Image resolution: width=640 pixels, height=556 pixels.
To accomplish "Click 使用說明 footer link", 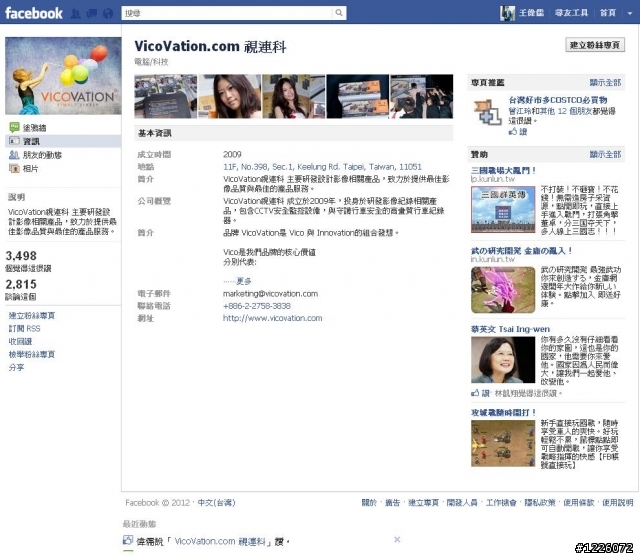I will pyautogui.click(x=618, y=503).
